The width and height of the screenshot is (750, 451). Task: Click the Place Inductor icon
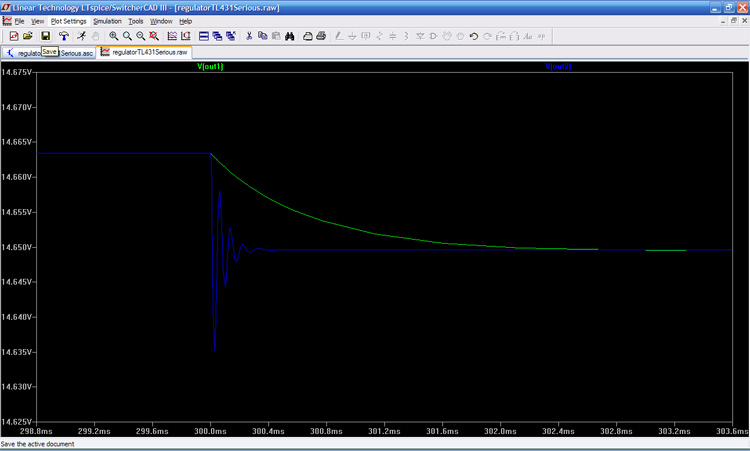click(x=406, y=36)
